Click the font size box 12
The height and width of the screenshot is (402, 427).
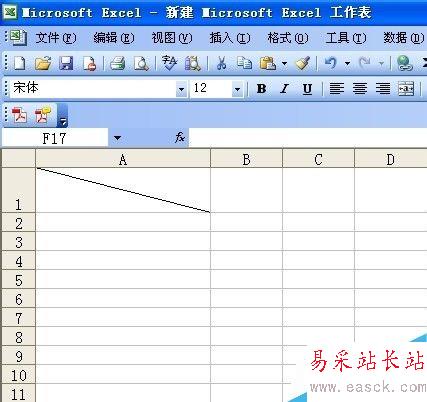[211, 89]
